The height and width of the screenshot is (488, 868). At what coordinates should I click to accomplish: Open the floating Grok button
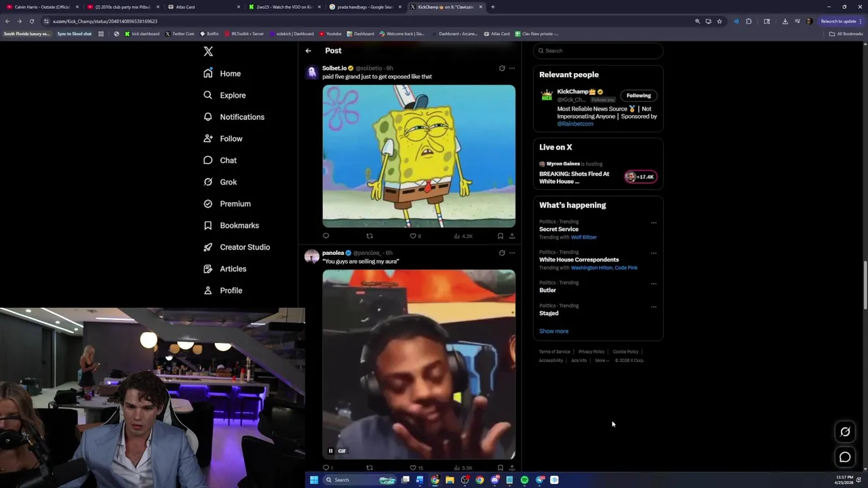(845, 432)
